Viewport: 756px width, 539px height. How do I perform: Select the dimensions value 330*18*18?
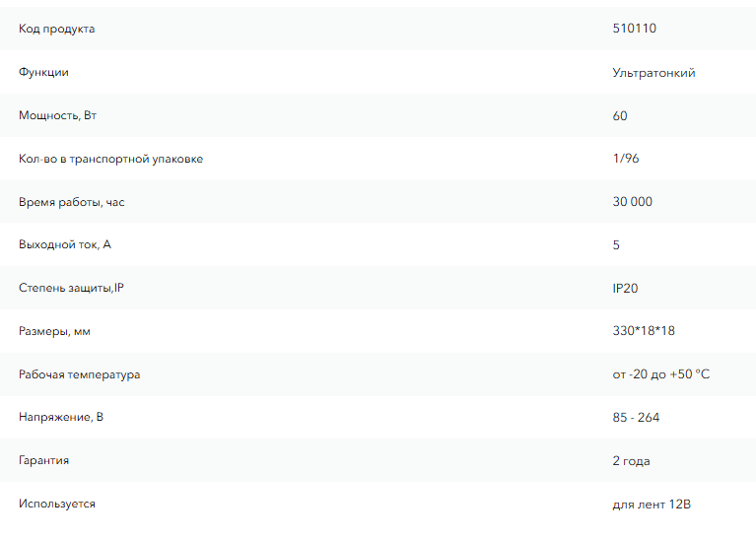(x=644, y=331)
